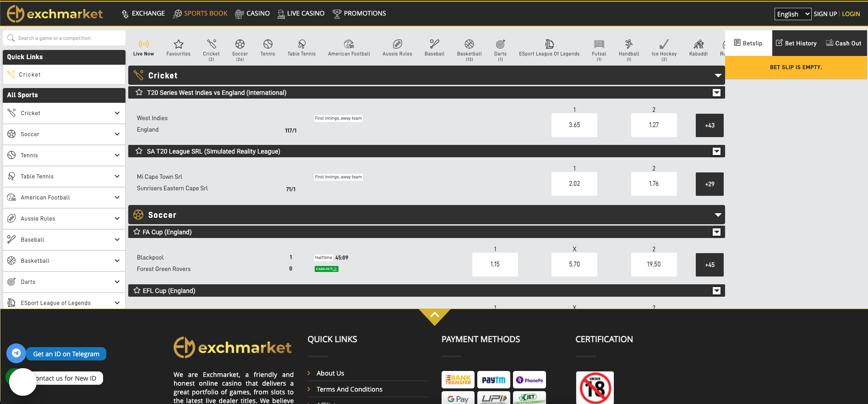Viewport: 868px width, 404px height.
Task: Collapse the Soccer section header arrow
Action: [718, 215]
